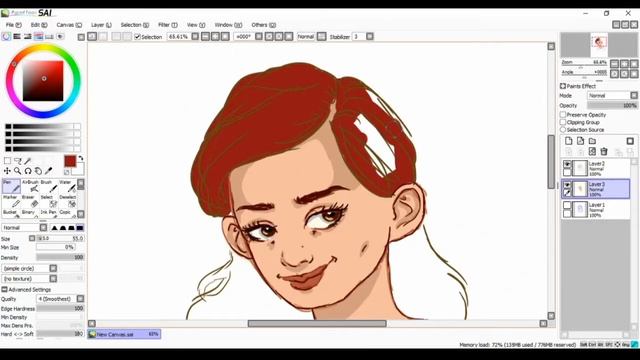Open the Edit menu
Screen dimensions: 640x360
(39, 25)
